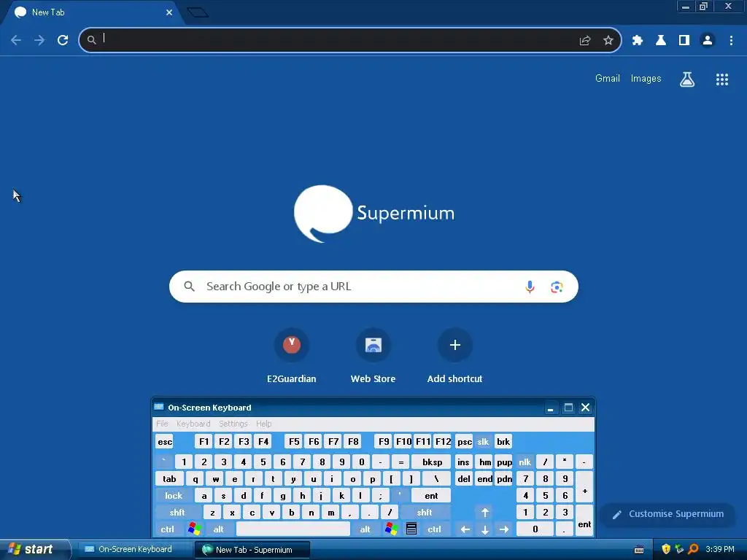Toggle the left shft key
Viewport: 747px width, 560px height.
pyautogui.click(x=177, y=513)
